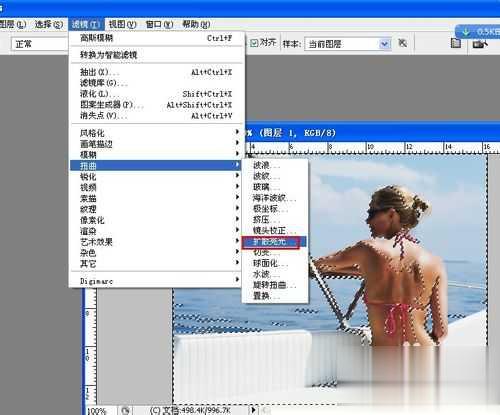Choose 旋转扭曲... in the submenu
The image size is (500, 415).
275,285
